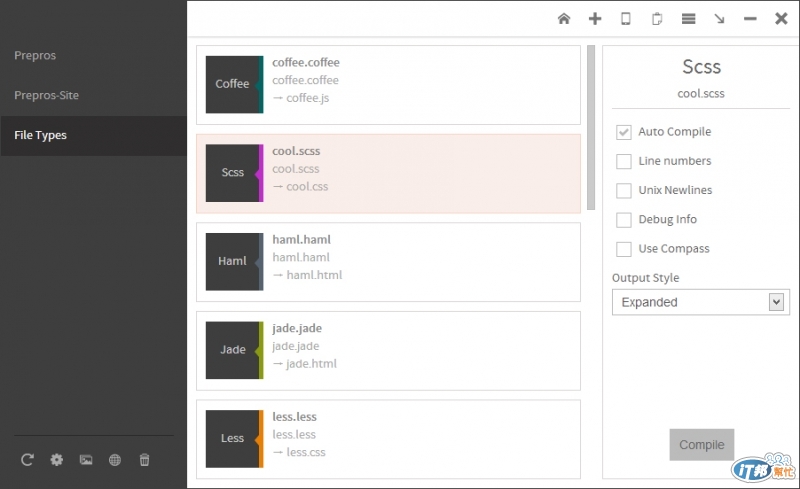The width and height of the screenshot is (800, 489).
Task: Open the hamburger menu icon
Action: point(689,19)
